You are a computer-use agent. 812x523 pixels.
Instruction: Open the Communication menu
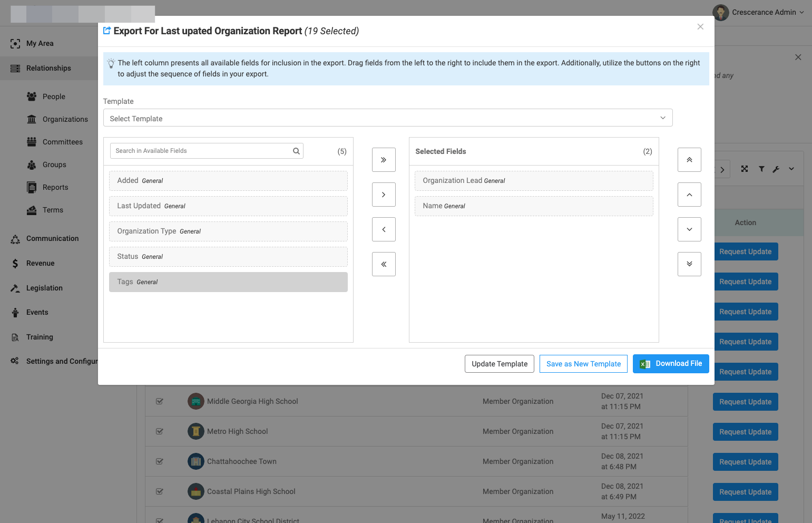[x=52, y=238]
